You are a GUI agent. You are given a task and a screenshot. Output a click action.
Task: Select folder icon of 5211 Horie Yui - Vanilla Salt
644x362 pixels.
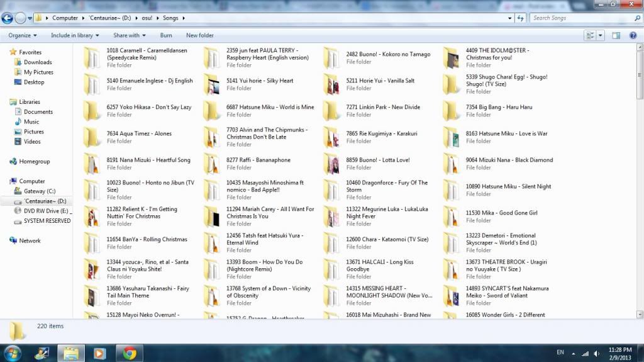[331, 84]
